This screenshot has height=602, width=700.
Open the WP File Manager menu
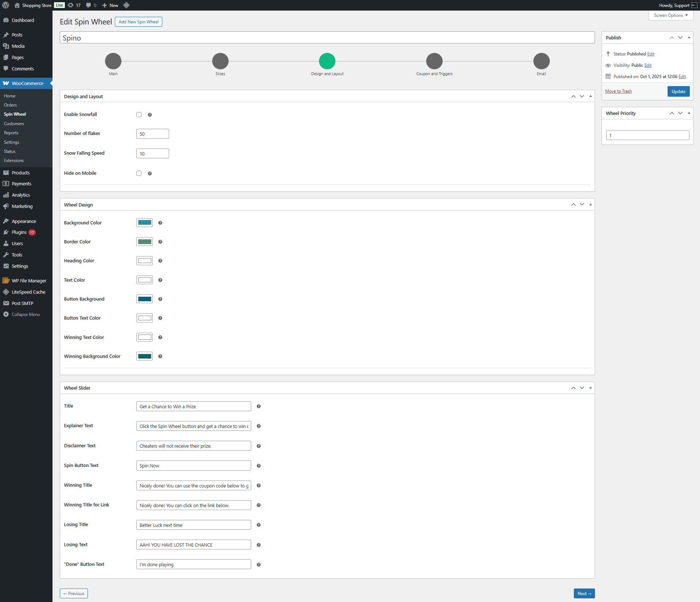click(29, 281)
